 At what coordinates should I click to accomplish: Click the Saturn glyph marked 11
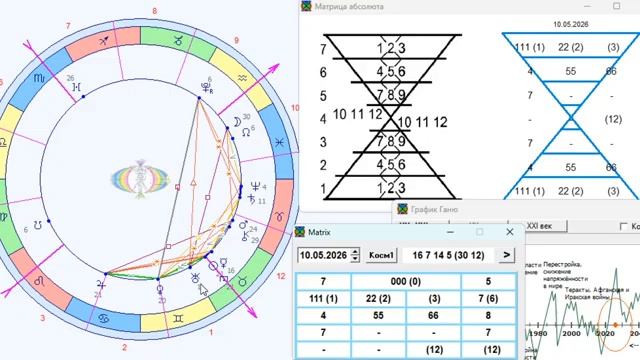[x=252, y=199]
